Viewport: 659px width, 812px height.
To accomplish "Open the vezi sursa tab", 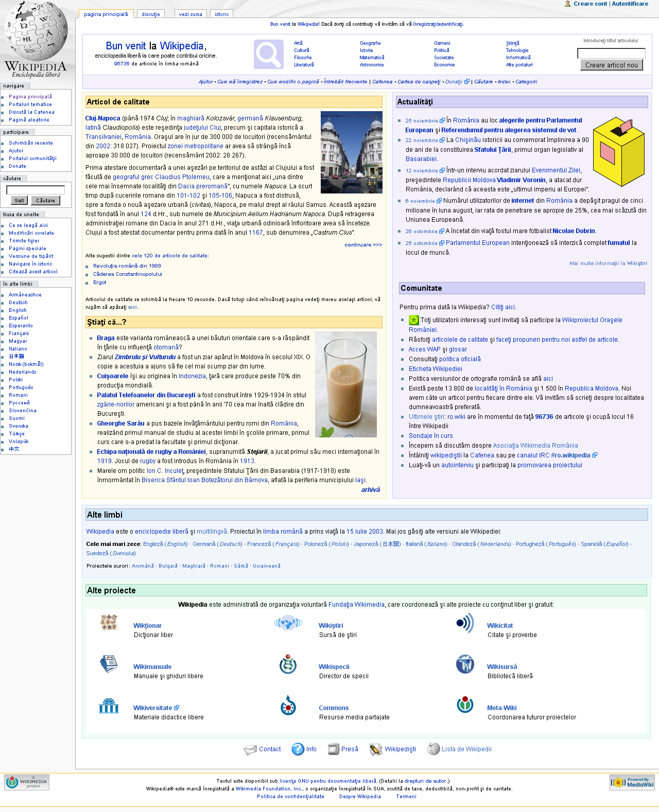I will click(190, 14).
